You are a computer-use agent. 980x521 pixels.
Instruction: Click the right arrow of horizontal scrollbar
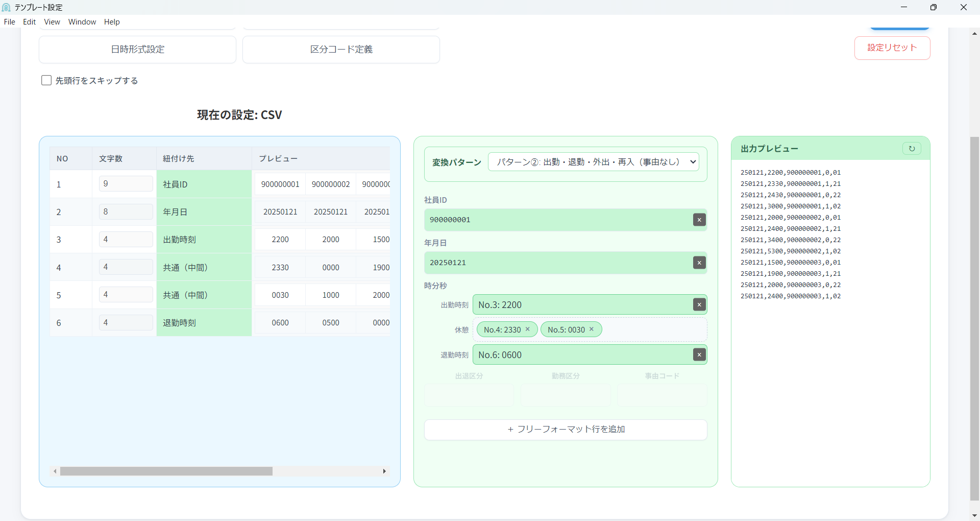tap(384, 471)
